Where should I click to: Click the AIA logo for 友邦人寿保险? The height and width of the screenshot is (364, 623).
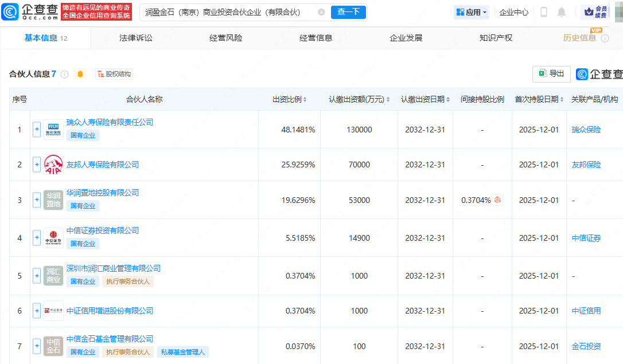coord(53,165)
